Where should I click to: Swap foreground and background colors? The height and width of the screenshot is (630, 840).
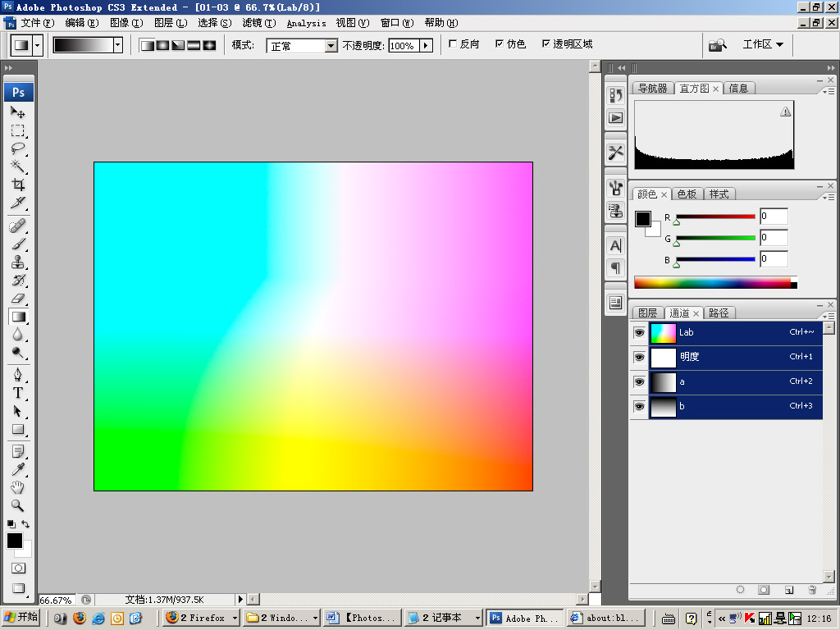pyautogui.click(x=25, y=524)
